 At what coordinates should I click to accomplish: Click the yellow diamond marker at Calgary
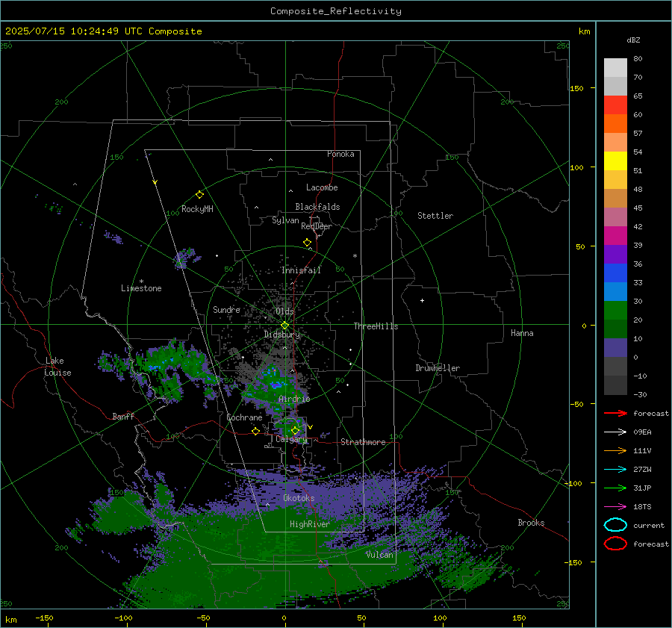(295, 430)
